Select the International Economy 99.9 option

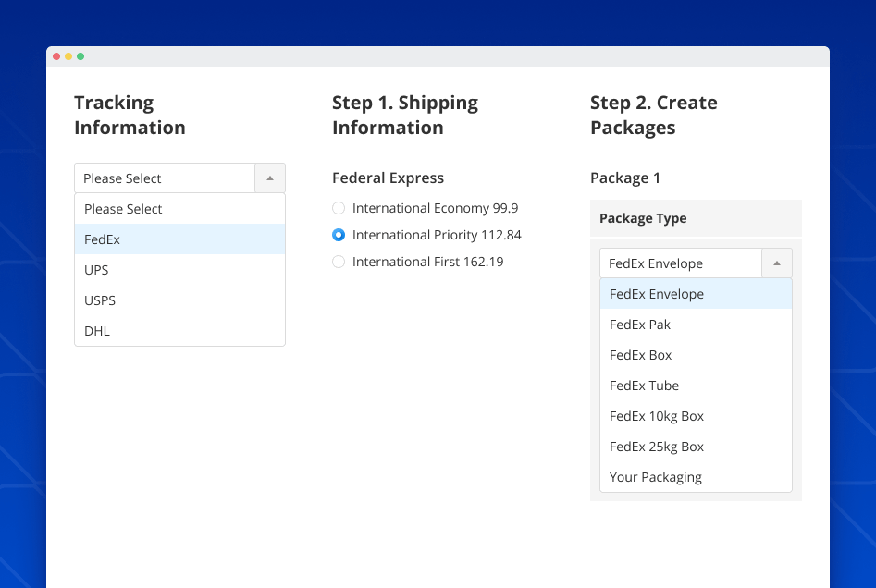coord(339,208)
